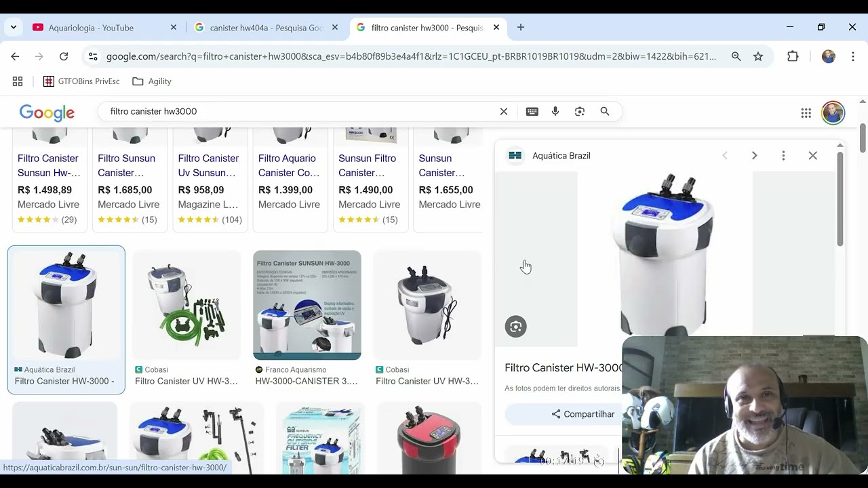
Task: Close the Aquariologia - YouTube tab
Action: 173,28
